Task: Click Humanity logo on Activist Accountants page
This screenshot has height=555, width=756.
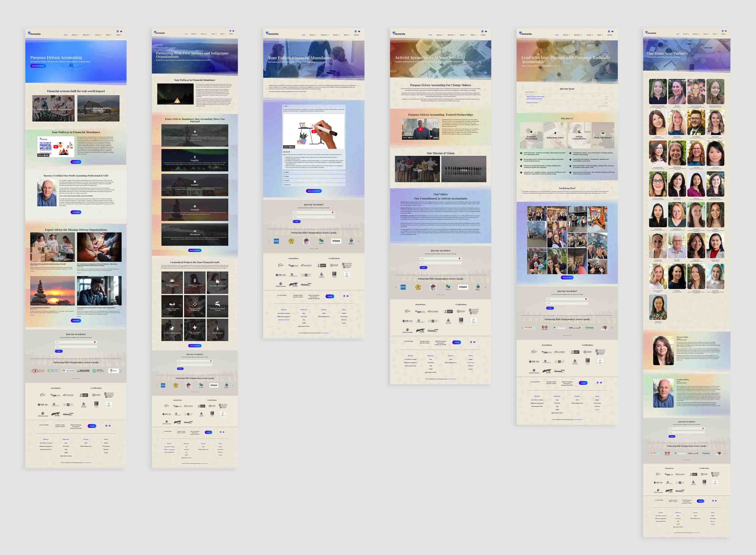Action: (x=400, y=34)
